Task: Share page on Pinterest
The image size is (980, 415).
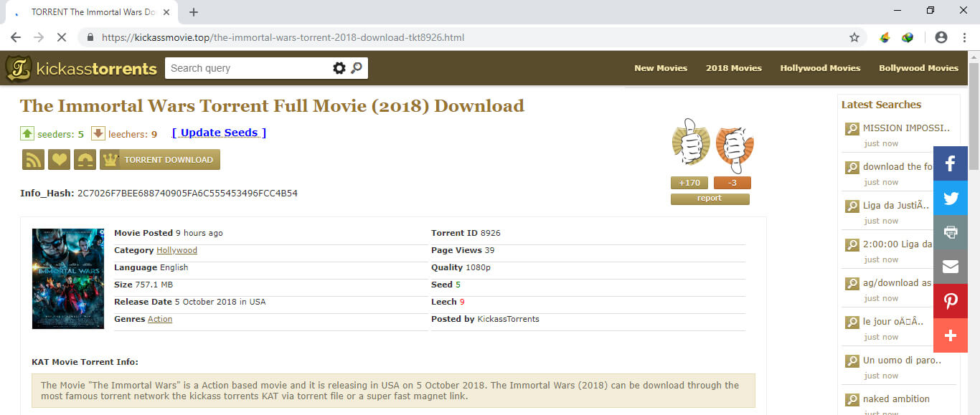Action: (x=951, y=301)
